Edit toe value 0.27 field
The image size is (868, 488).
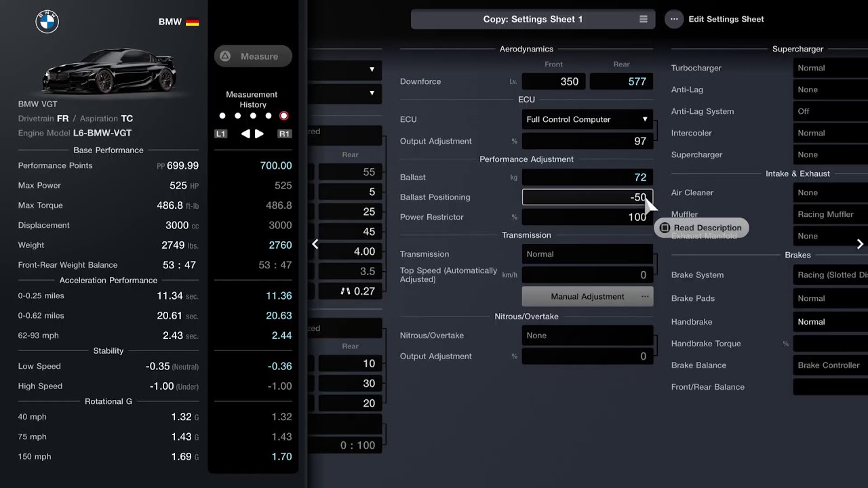[x=350, y=291]
